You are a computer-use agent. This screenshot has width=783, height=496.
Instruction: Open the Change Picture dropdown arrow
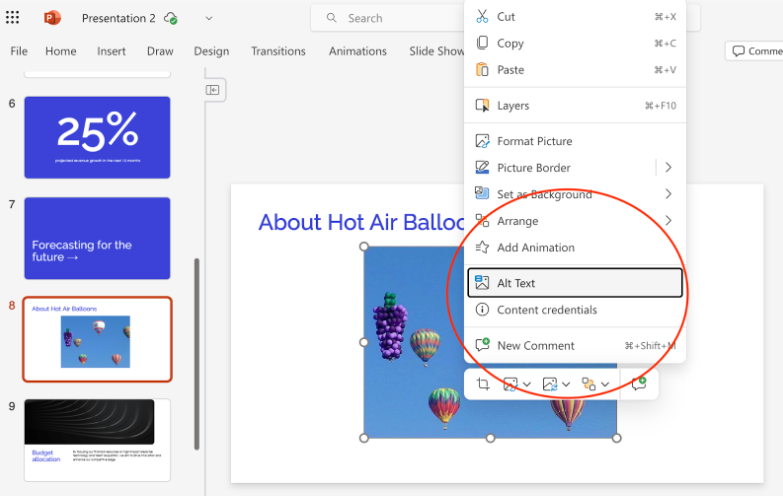pyautogui.click(x=566, y=384)
